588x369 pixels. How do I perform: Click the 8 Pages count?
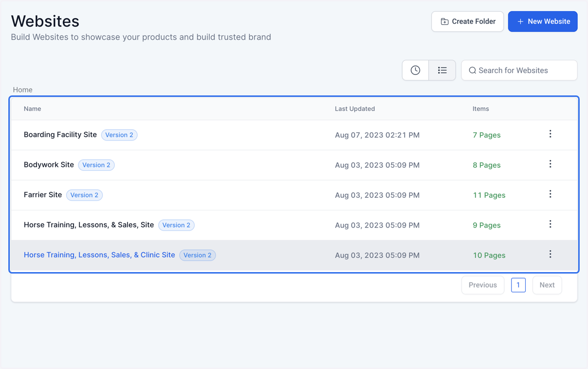(x=487, y=165)
